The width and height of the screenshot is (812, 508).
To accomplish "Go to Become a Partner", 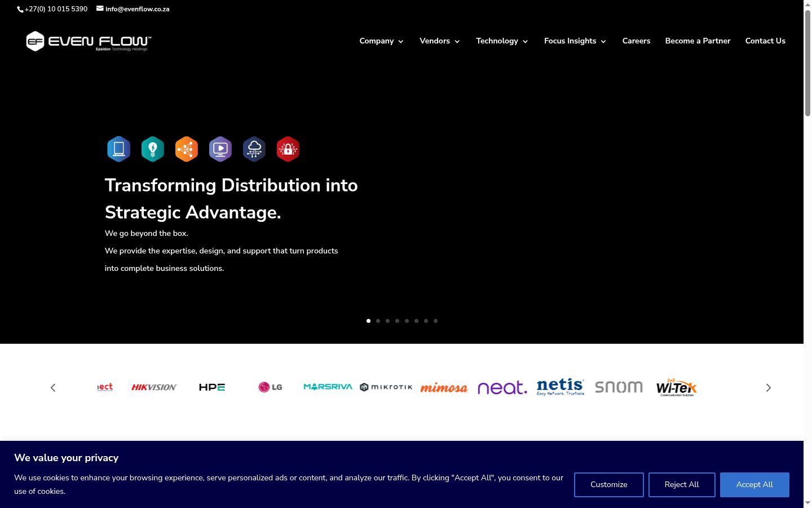I will (x=698, y=41).
